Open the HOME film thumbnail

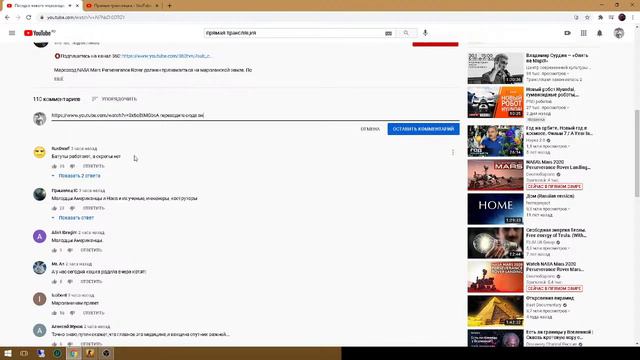pyautogui.click(x=495, y=209)
